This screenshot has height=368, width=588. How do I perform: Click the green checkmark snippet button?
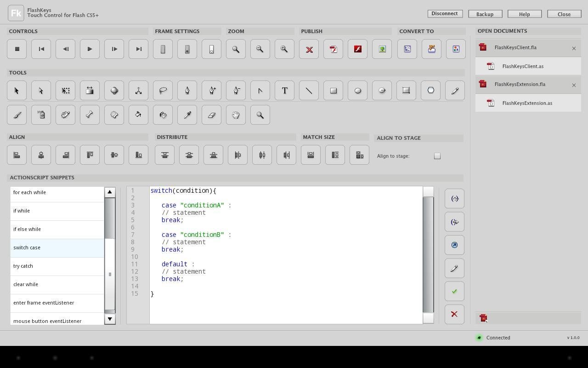pyautogui.click(x=455, y=291)
